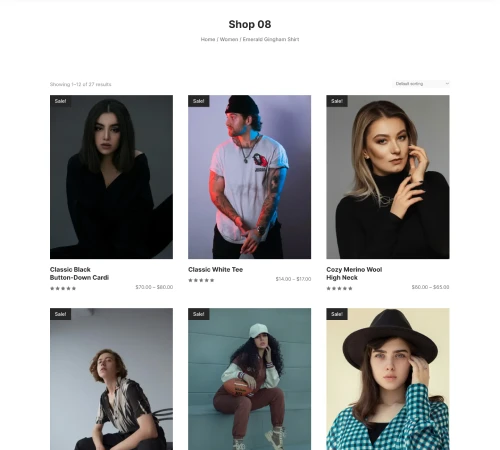Open the gingham shirt with hat product
This screenshot has width=500, height=450.
coord(388,379)
